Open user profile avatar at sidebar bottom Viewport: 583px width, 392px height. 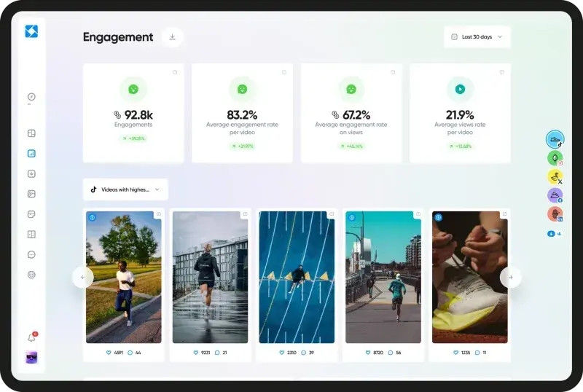point(31,358)
